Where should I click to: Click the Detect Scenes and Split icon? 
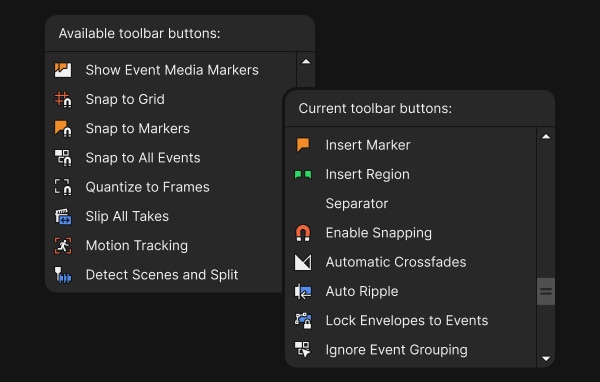(63, 275)
